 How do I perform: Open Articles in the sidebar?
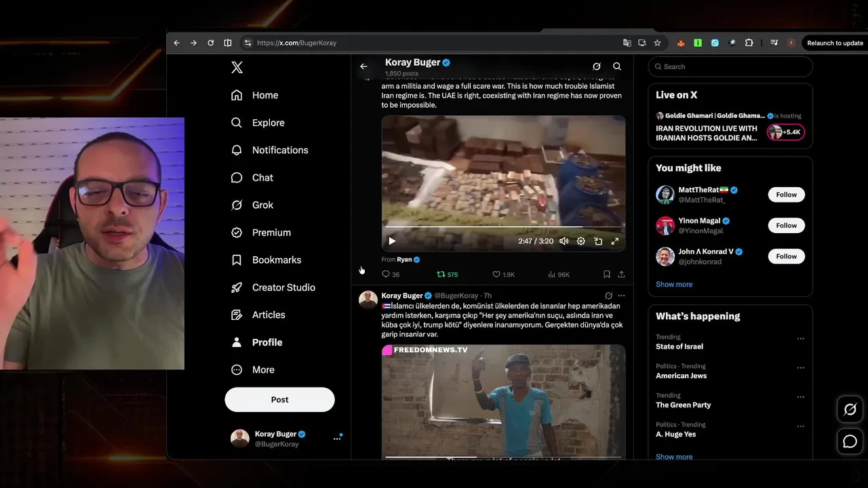[258, 314]
